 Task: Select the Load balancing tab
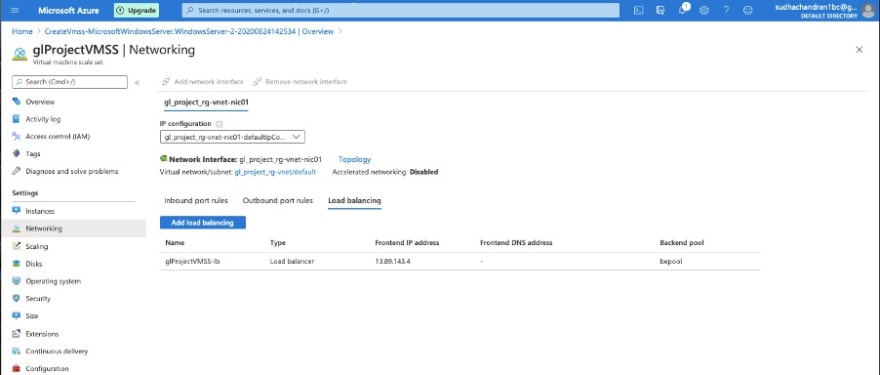[x=355, y=200]
